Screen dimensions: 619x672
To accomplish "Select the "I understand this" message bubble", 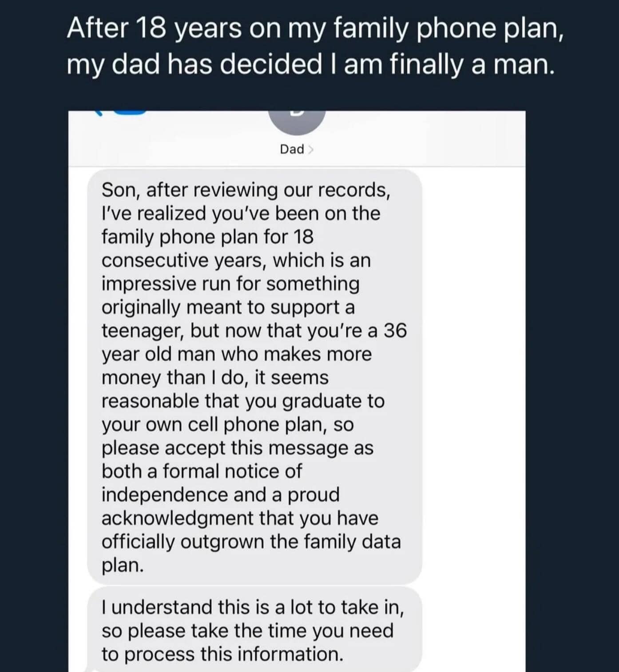I will [254, 630].
